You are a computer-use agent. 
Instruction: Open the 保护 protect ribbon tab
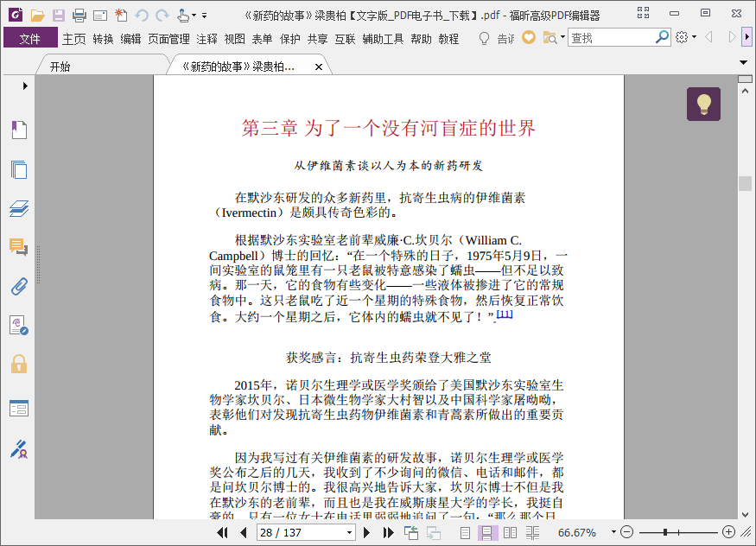[x=290, y=39]
